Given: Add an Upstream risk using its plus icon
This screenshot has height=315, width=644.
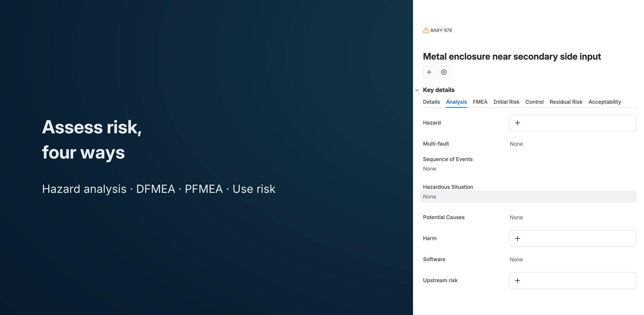Looking at the screenshot, I should click(x=518, y=280).
